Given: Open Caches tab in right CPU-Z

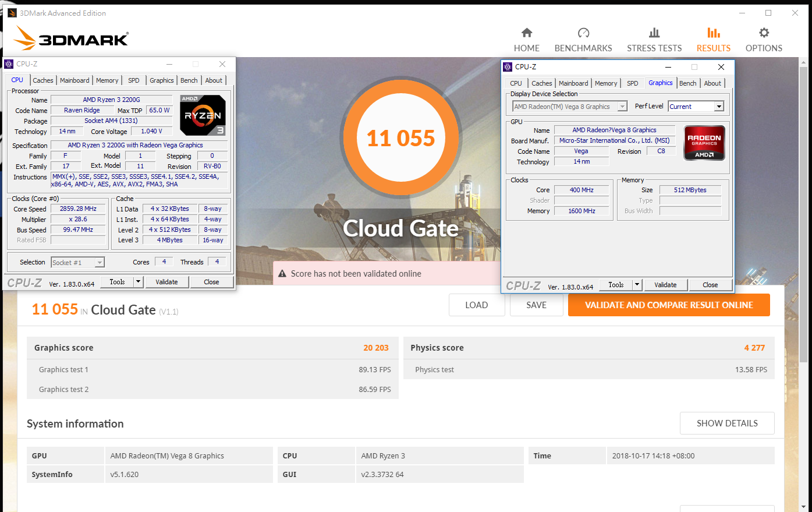Looking at the screenshot, I should tap(541, 83).
